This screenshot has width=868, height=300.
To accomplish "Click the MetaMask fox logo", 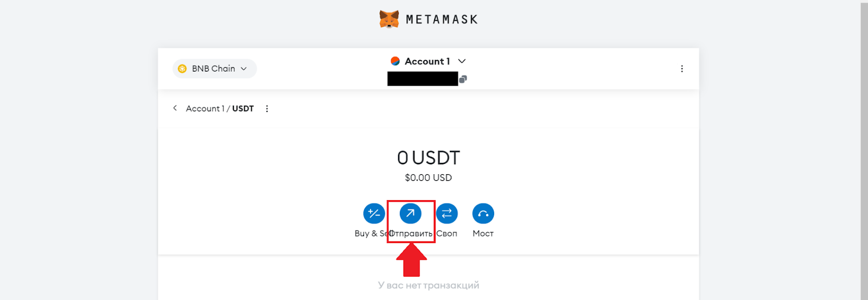I will (389, 19).
